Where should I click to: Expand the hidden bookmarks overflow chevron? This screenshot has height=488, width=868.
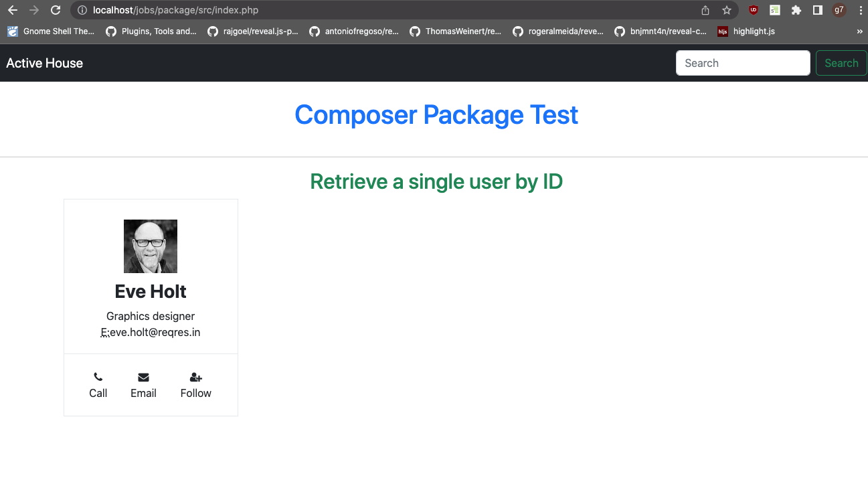[x=861, y=31]
